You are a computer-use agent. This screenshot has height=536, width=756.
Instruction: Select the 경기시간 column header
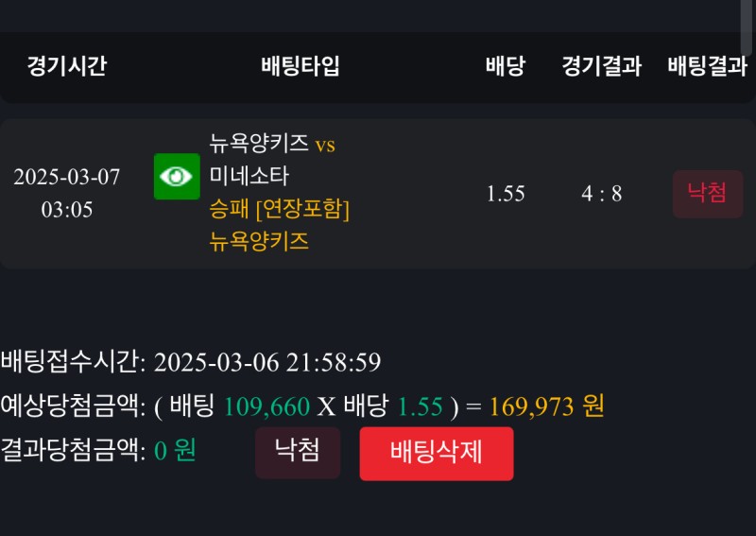coord(66,65)
